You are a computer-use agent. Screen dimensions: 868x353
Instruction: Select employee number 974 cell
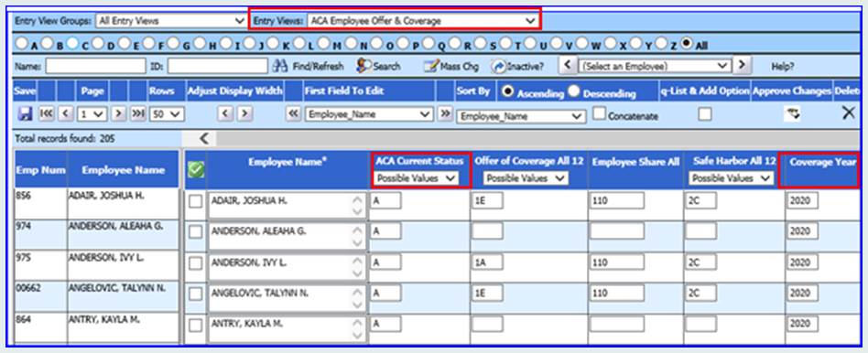[41, 234]
